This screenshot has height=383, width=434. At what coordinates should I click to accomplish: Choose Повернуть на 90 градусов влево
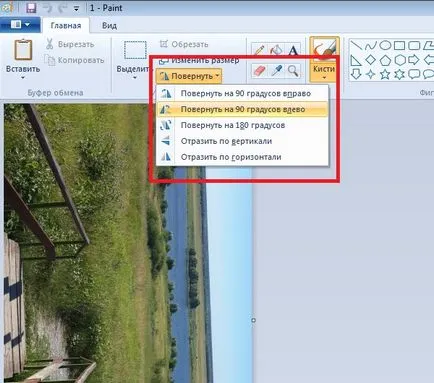pyautogui.click(x=242, y=109)
